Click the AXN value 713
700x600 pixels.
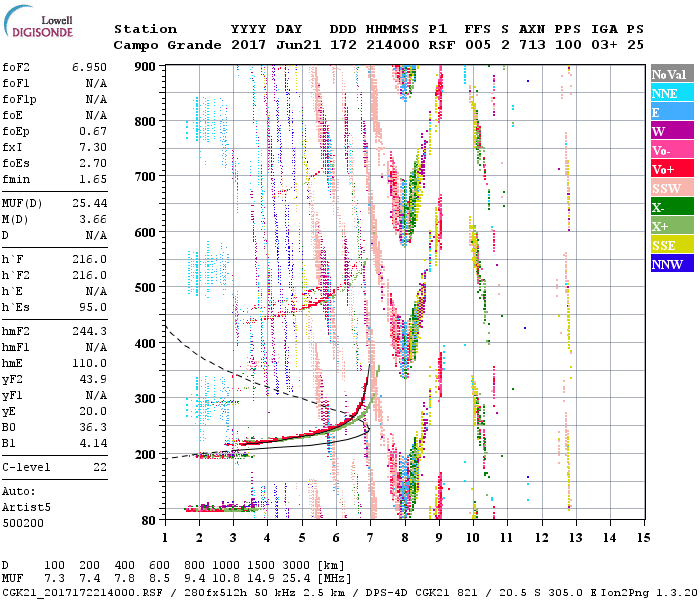pyautogui.click(x=532, y=45)
